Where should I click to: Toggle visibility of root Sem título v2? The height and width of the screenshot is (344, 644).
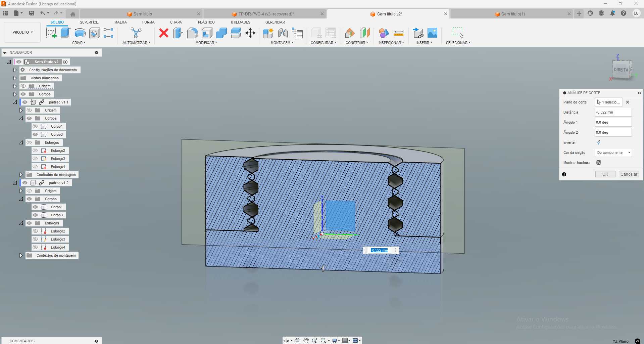(x=19, y=62)
